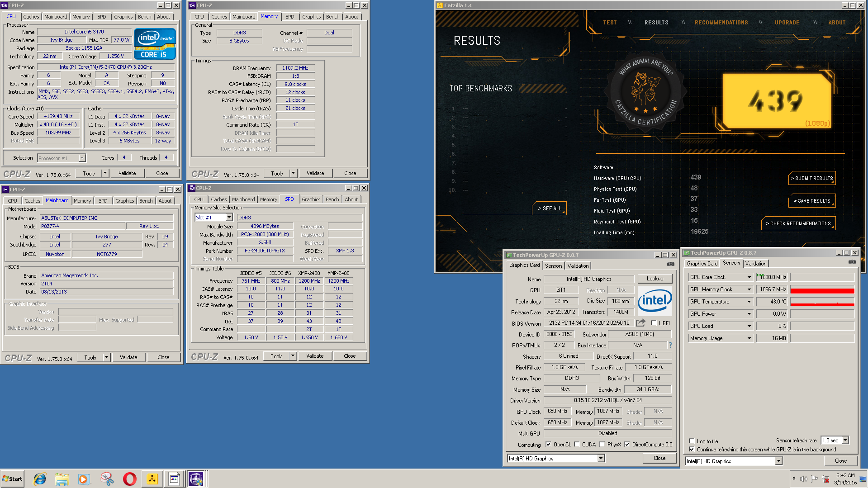Switch to Catzilla via its yellow taskbar icon
Screen dimensions: 868x488
(152, 479)
